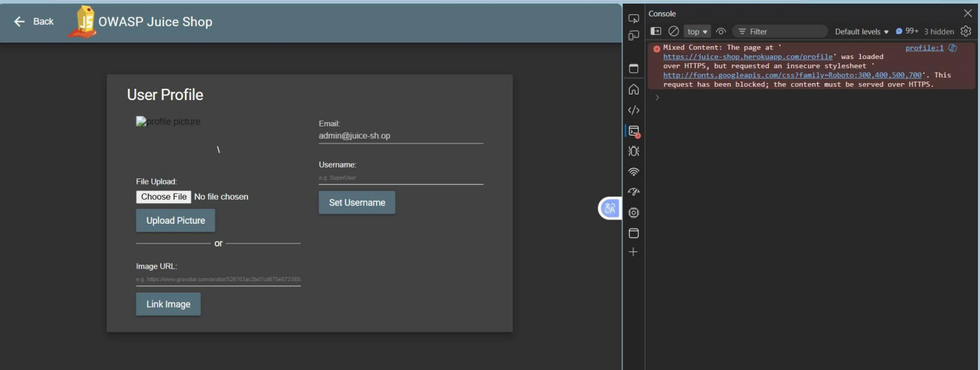Open the Performance gauge tool
The image size is (980, 370).
(633, 192)
